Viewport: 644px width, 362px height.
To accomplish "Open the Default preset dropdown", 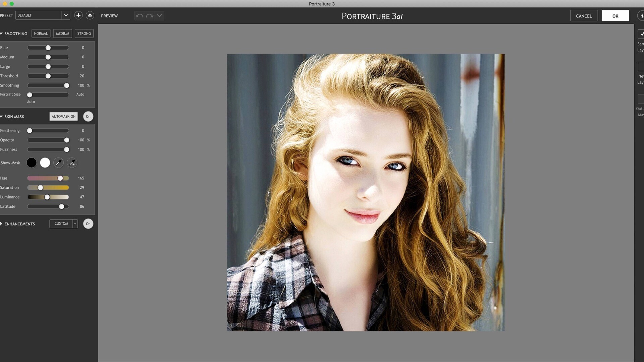I will [x=66, y=15].
